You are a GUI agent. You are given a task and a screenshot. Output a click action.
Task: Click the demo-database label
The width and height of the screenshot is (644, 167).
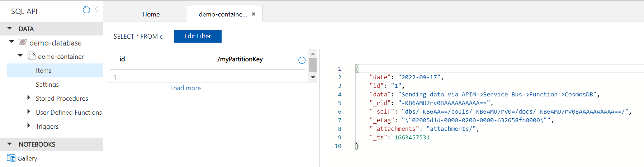[56, 43]
